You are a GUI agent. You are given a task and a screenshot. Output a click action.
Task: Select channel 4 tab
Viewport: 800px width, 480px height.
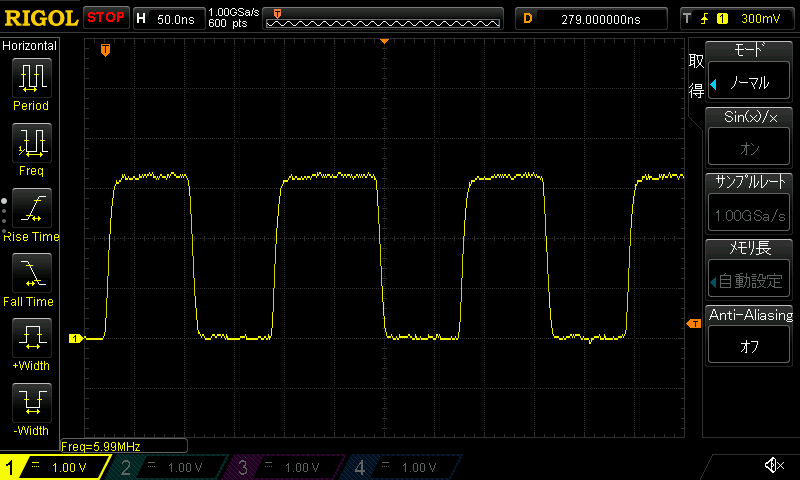tap(402, 467)
